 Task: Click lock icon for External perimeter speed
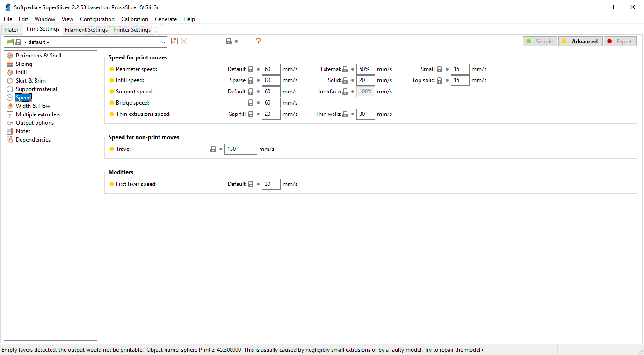tap(345, 69)
